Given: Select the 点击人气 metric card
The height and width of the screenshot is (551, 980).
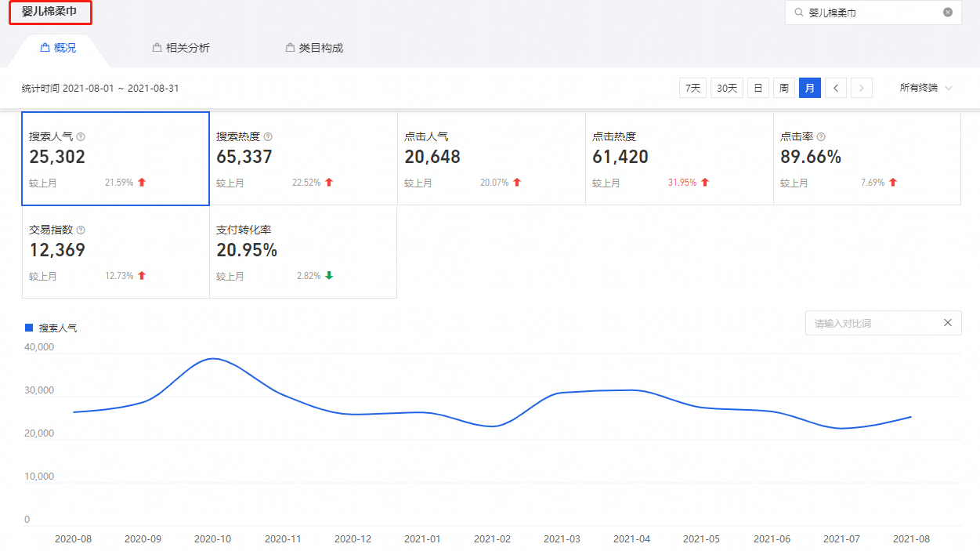Looking at the screenshot, I should tap(491, 159).
